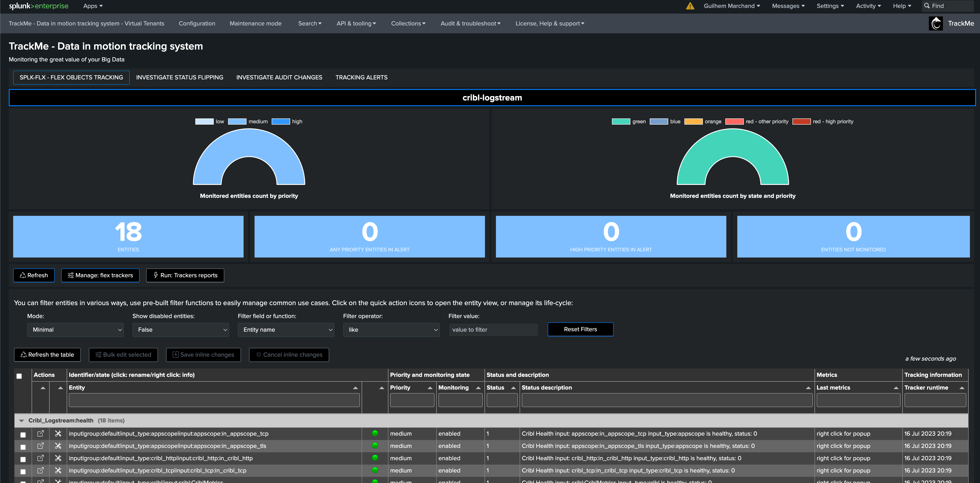This screenshot has width=980, height=483.
Task: Check the in_cribl_http row checkbox
Action: [23, 459]
